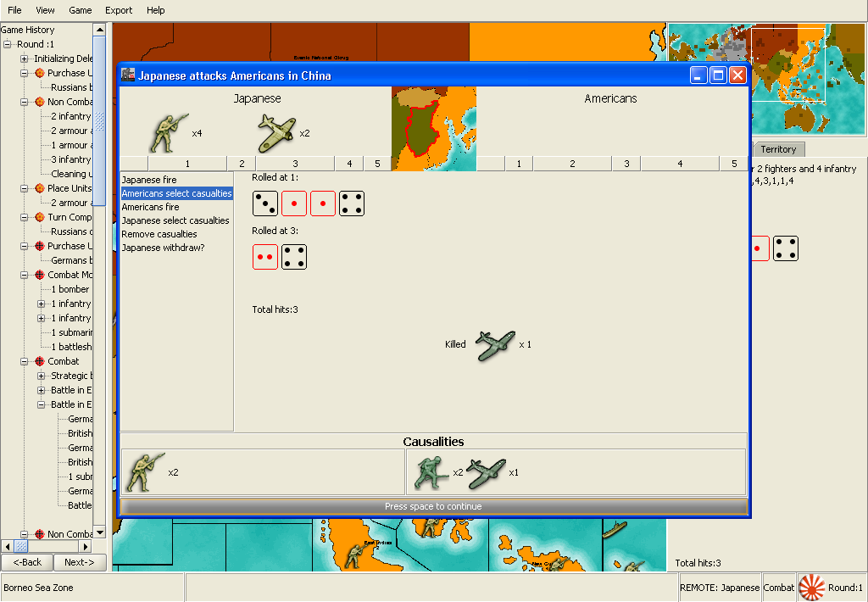Minimize the battle window
The height and width of the screenshot is (602, 868).
(698, 75)
